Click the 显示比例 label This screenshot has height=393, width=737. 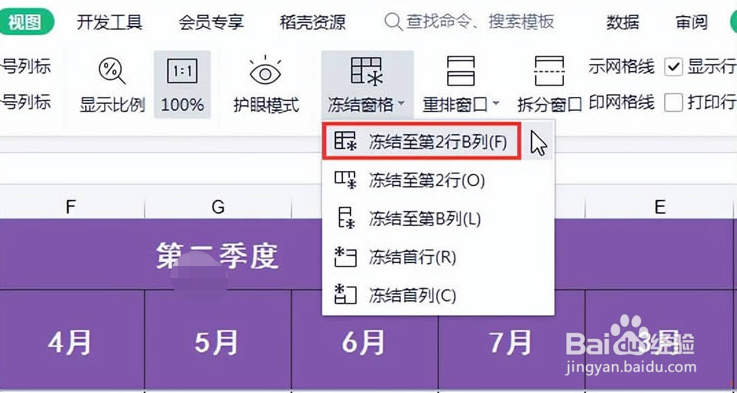pos(112,105)
